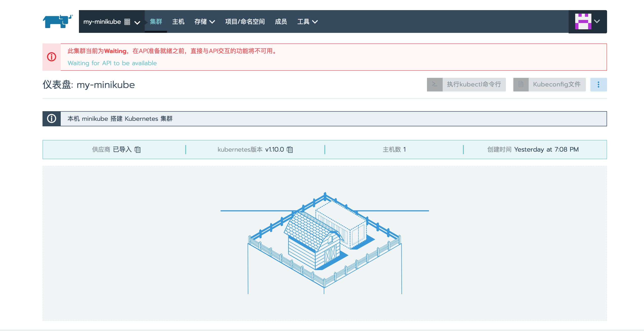
Task: Open the vertical three-dot actions menu
Action: (x=598, y=85)
